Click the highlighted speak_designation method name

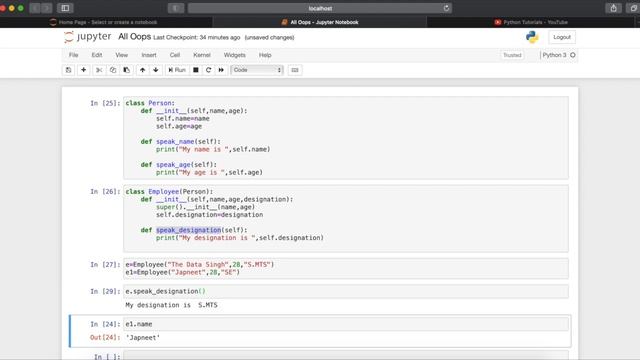[x=189, y=230]
